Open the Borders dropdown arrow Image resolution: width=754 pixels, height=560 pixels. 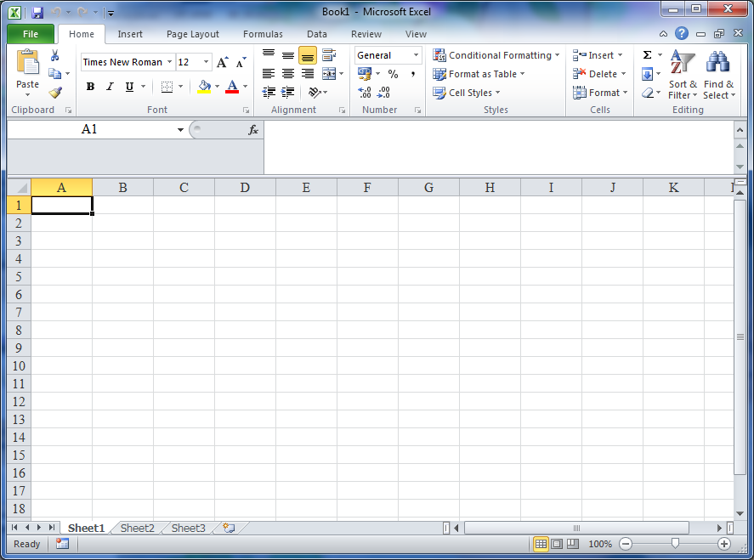(181, 87)
